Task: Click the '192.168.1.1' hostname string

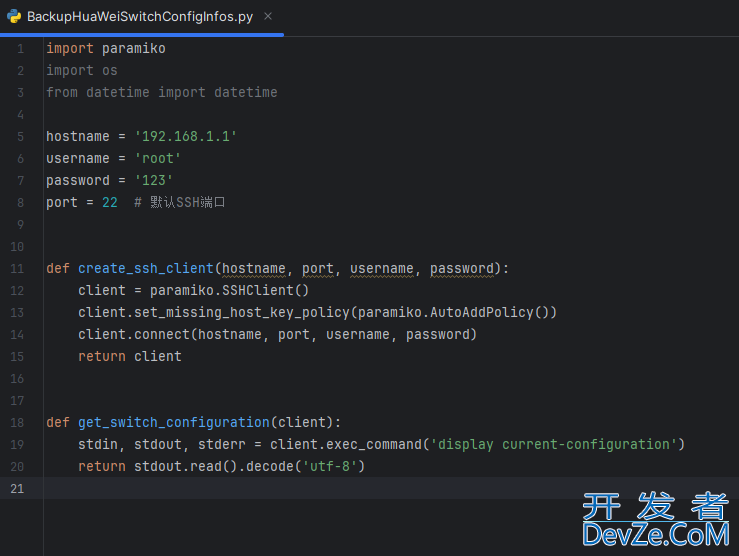Action: (x=186, y=137)
